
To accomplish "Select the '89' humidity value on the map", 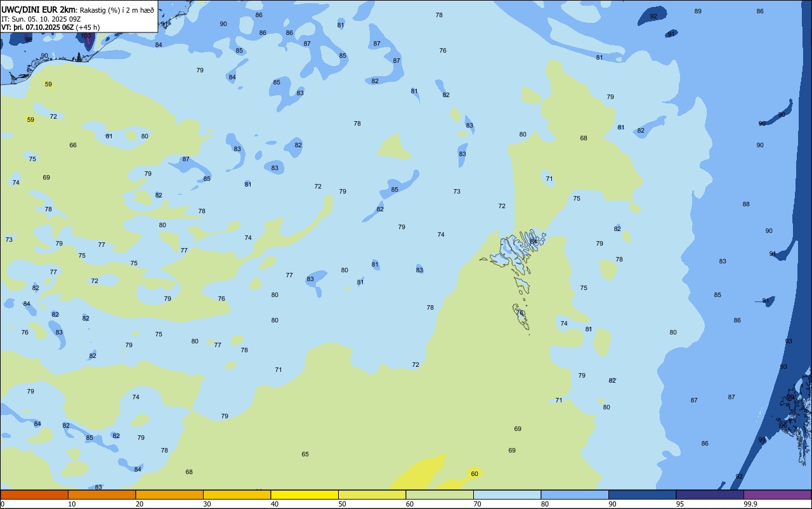I will [698, 11].
